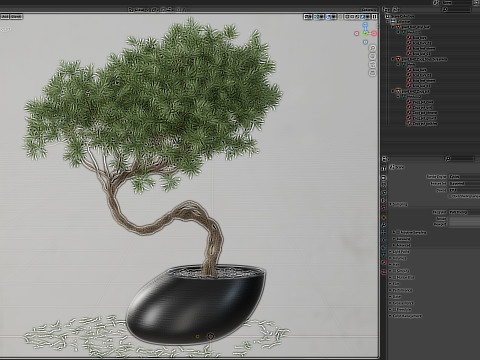
Task: Open the World properties tab
Action: click(x=384, y=208)
